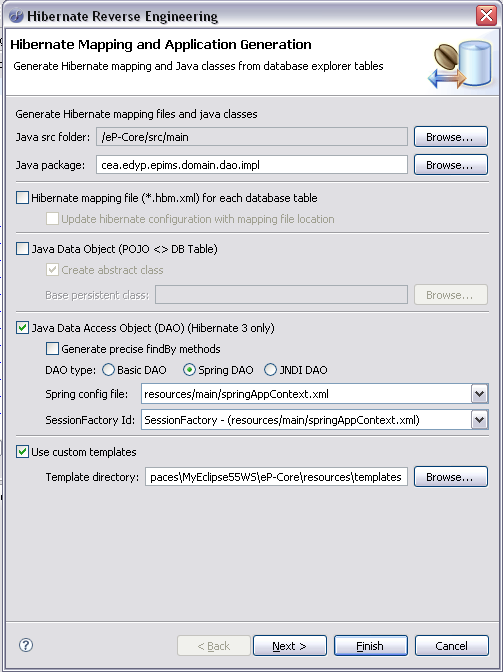Click into the Java package text field
503x672 pixels.
click(x=252, y=165)
